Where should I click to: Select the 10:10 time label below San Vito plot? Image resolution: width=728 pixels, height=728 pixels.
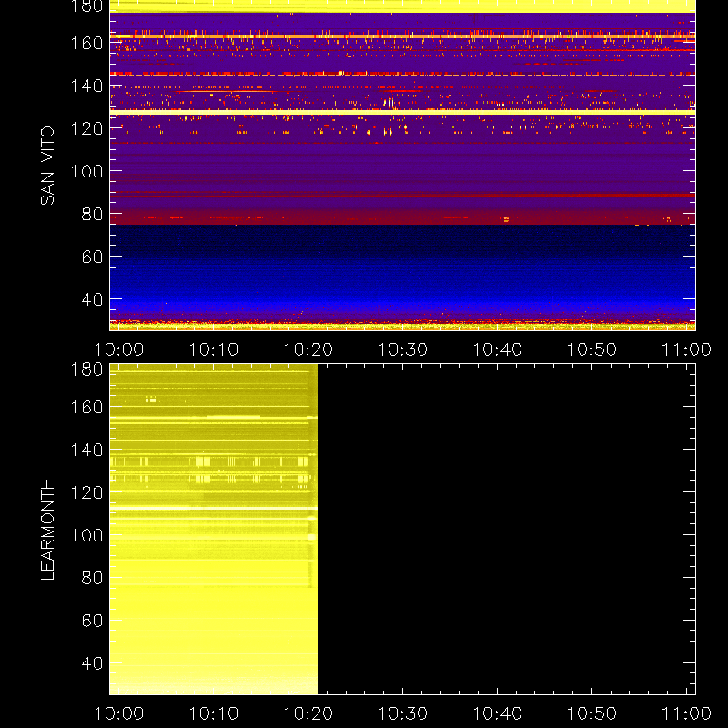click(214, 349)
